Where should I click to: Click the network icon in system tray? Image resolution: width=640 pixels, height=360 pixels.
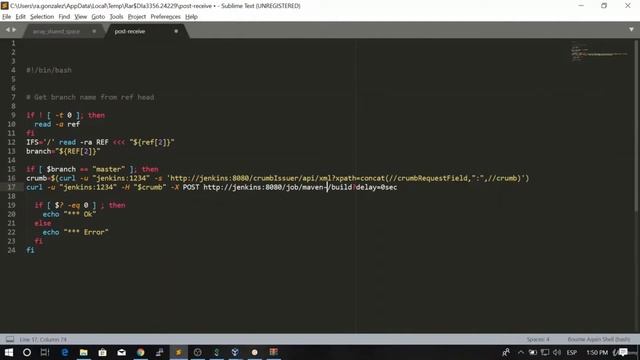(x=545, y=352)
